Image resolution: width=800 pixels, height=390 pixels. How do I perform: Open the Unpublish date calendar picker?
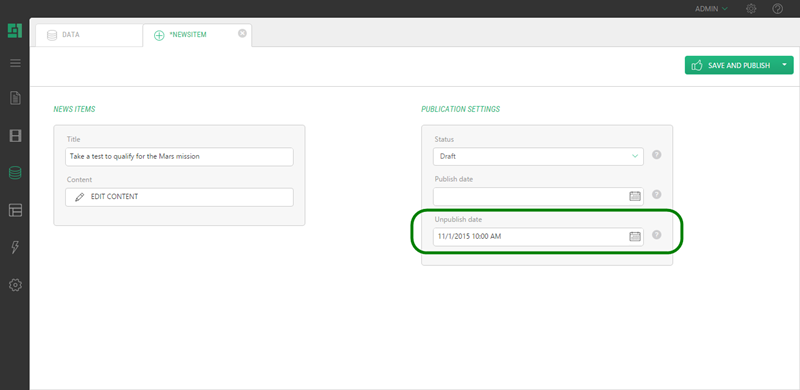pyautogui.click(x=635, y=236)
